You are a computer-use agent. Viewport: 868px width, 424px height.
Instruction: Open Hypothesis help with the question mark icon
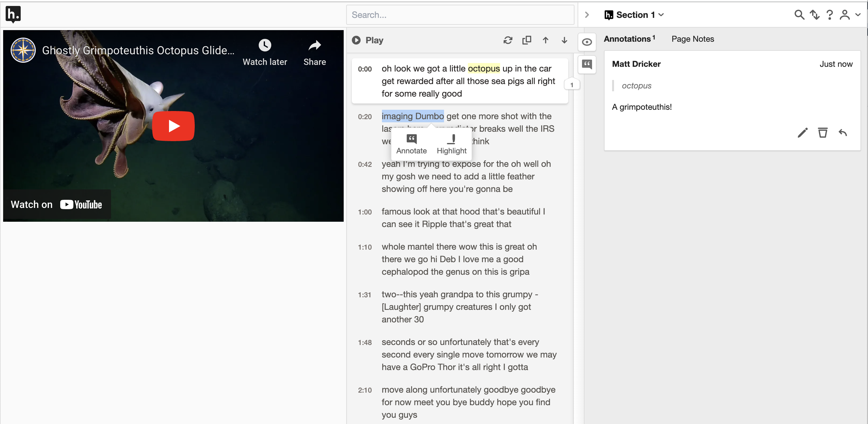[x=830, y=15]
